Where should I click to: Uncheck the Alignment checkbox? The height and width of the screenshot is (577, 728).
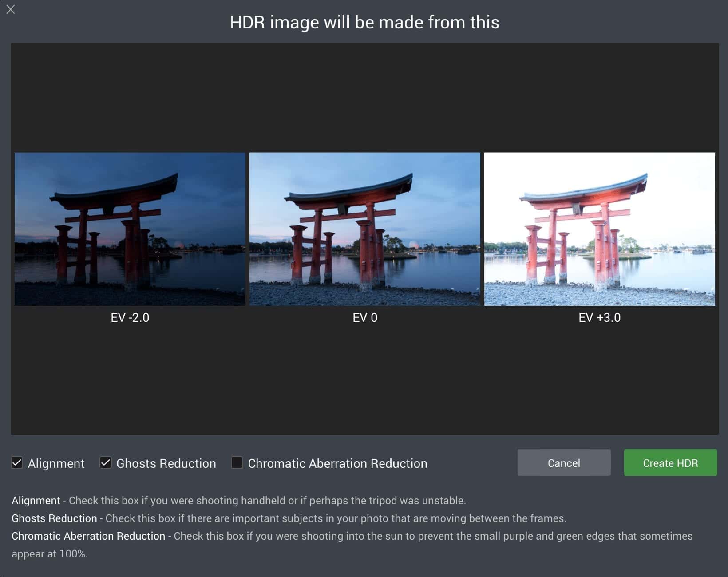(x=17, y=463)
